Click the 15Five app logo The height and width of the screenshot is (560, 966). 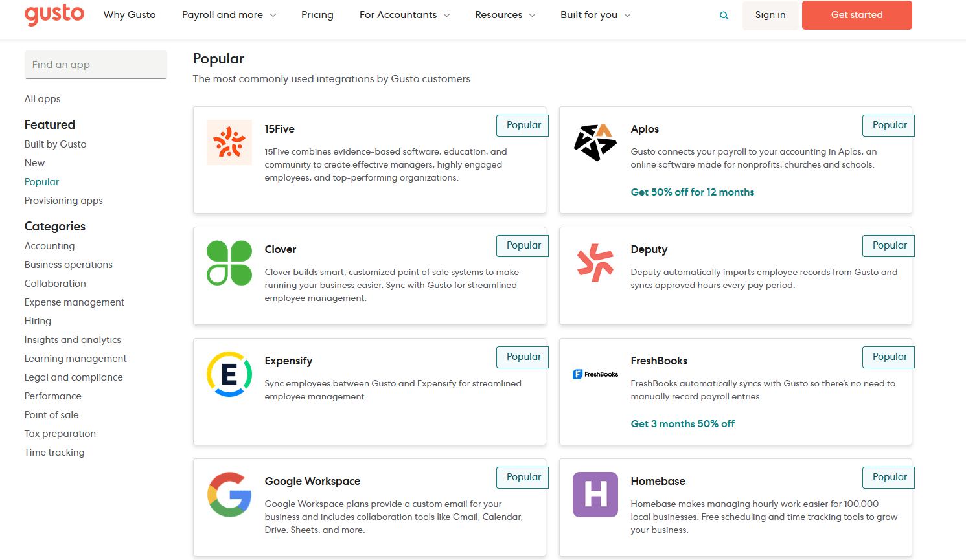click(229, 142)
